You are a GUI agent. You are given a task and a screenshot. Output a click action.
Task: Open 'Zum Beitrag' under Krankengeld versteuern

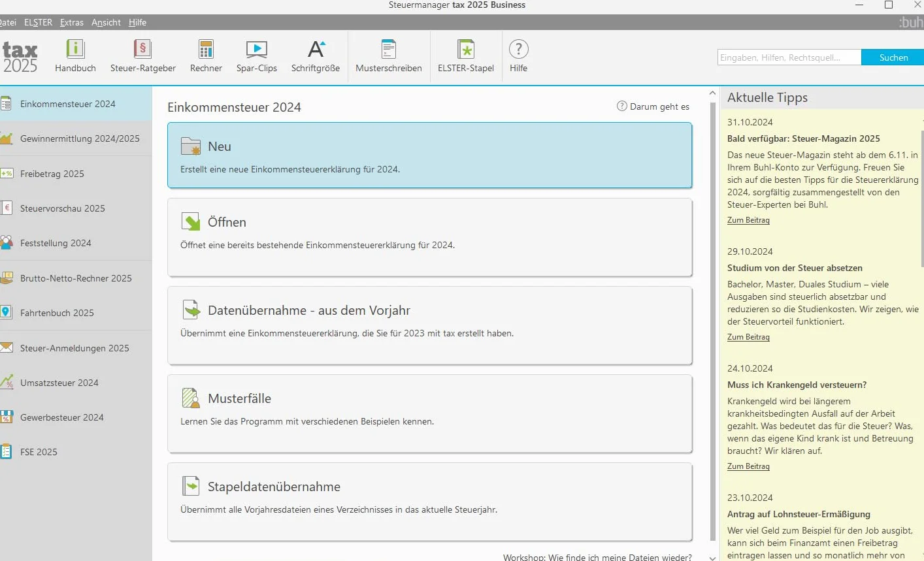click(748, 466)
